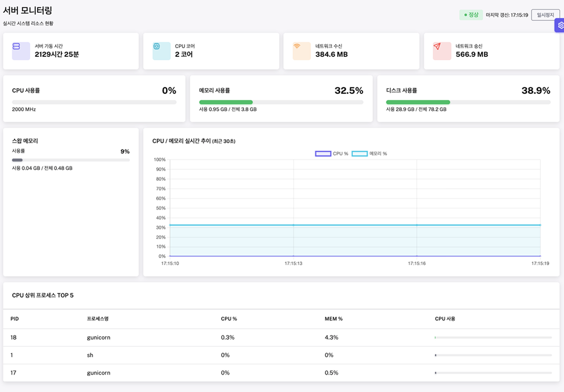Click the CPU 사용률 progress bar
The image size is (564, 392).
pos(94,102)
